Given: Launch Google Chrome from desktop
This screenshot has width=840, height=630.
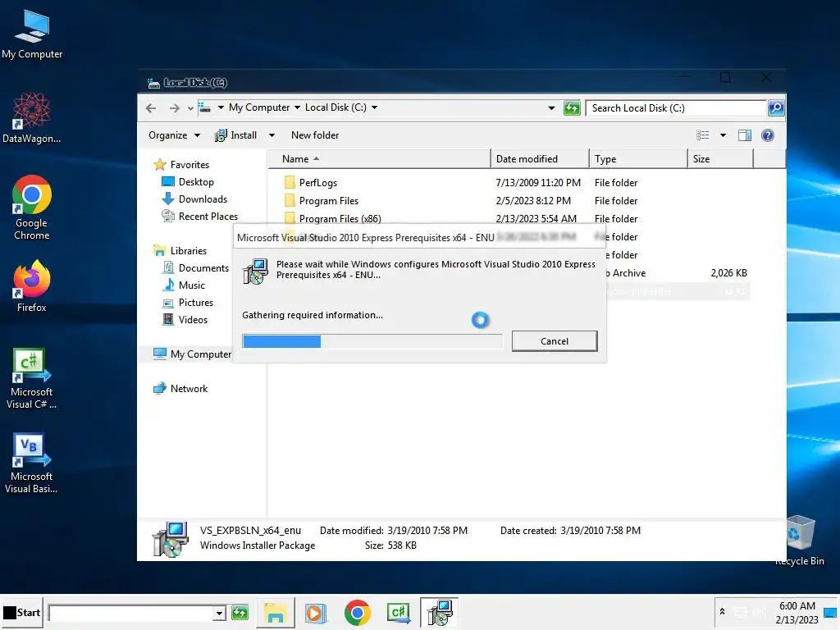Looking at the screenshot, I should tap(32, 208).
